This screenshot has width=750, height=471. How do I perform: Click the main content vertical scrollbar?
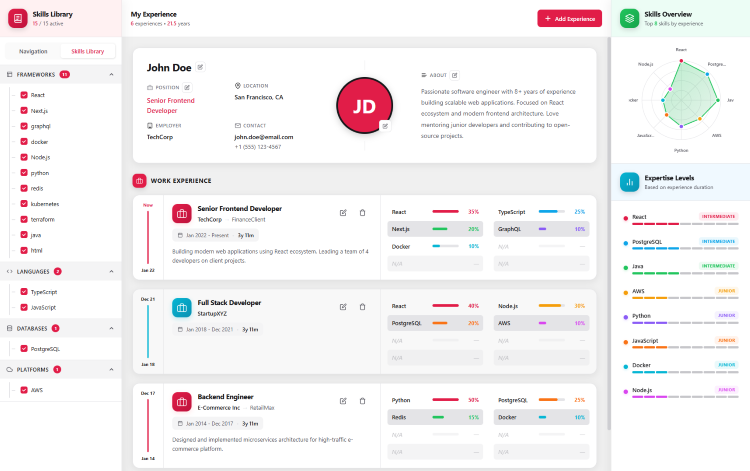click(608, 233)
